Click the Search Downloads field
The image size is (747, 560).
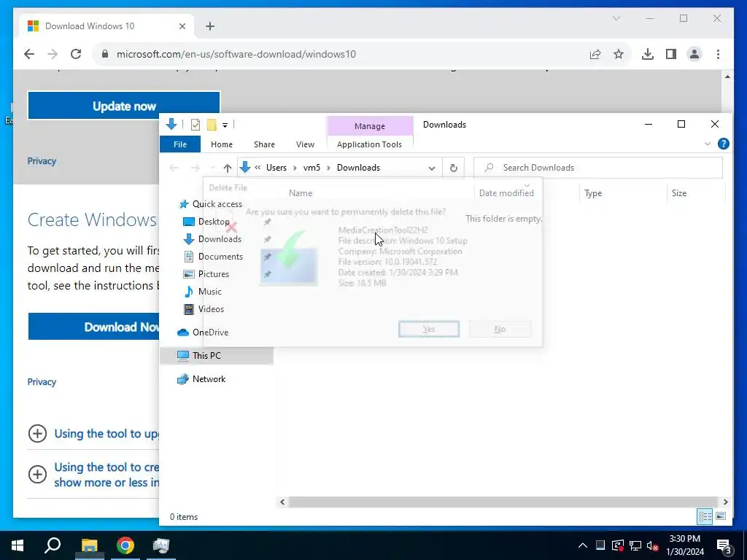pos(598,168)
